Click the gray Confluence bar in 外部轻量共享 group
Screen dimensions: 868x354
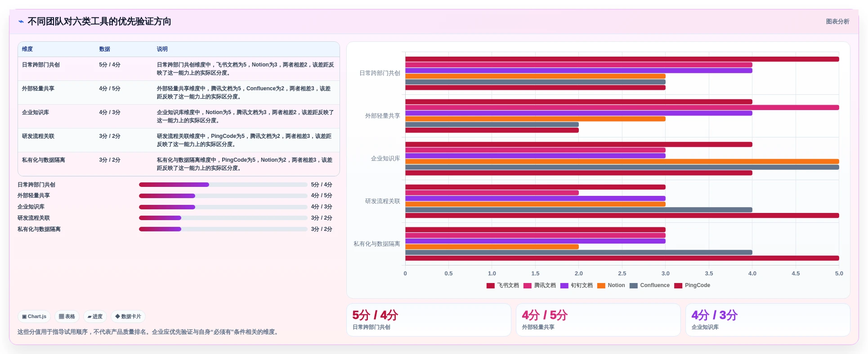[492, 124]
